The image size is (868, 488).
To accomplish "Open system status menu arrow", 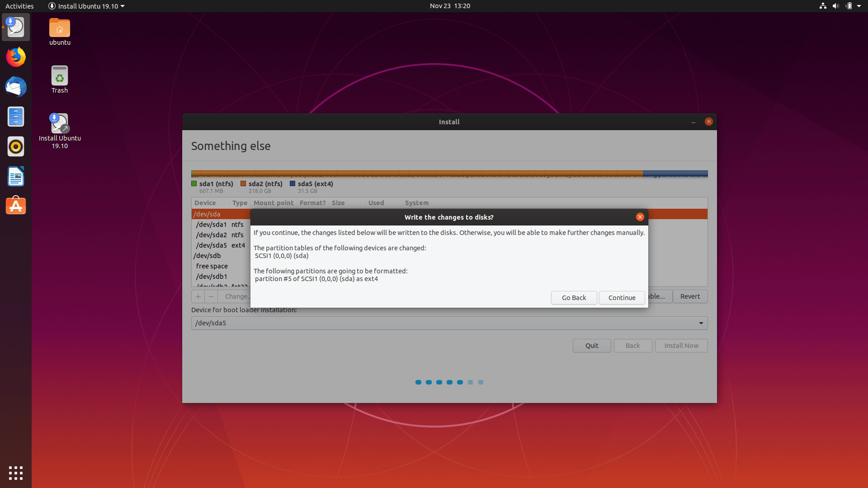I will (859, 6).
